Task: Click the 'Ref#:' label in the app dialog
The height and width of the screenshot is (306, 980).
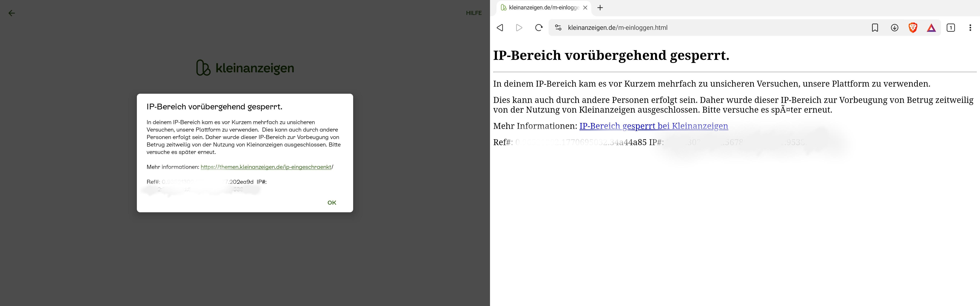Action: (153, 182)
